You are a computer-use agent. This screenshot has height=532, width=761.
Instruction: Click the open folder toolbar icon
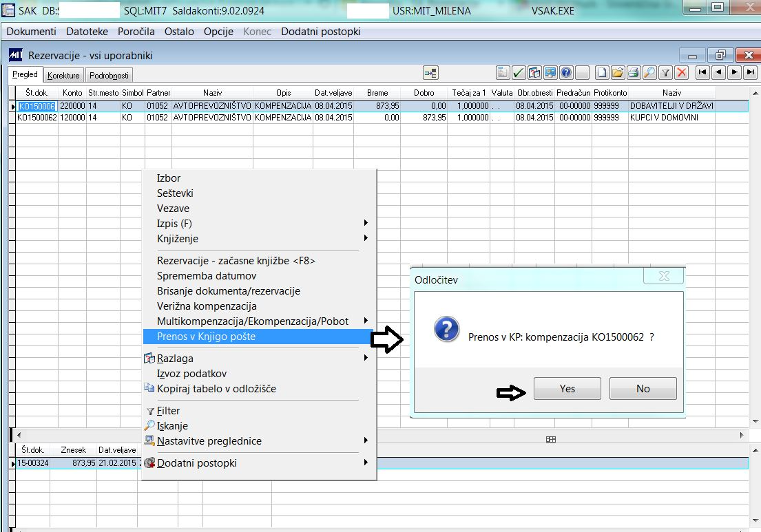pos(618,72)
